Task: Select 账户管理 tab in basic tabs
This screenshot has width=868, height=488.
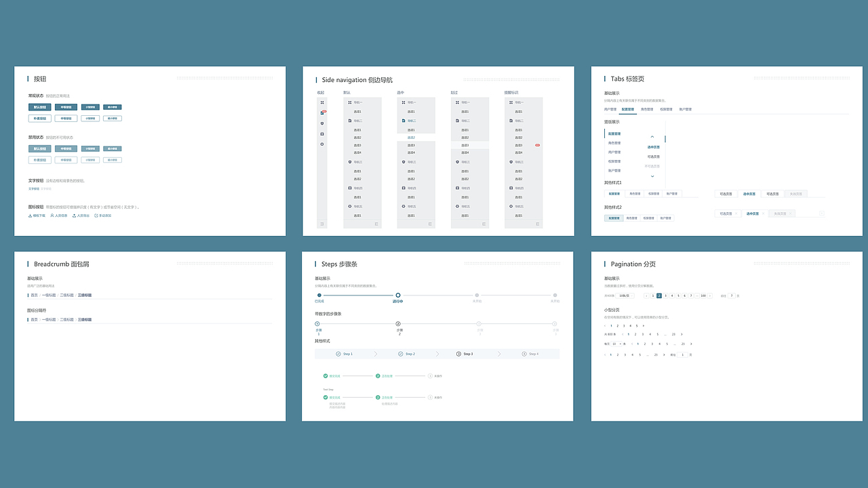Action: (686, 109)
